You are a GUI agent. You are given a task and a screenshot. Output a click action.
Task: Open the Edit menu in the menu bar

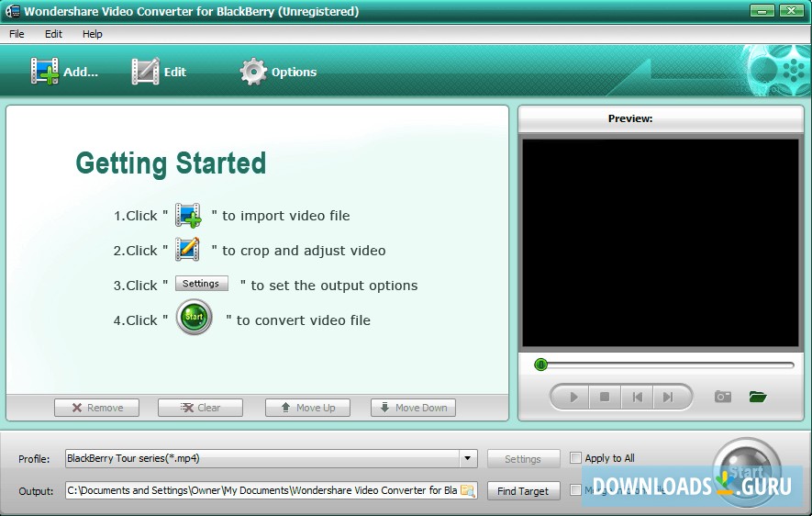point(53,34)
